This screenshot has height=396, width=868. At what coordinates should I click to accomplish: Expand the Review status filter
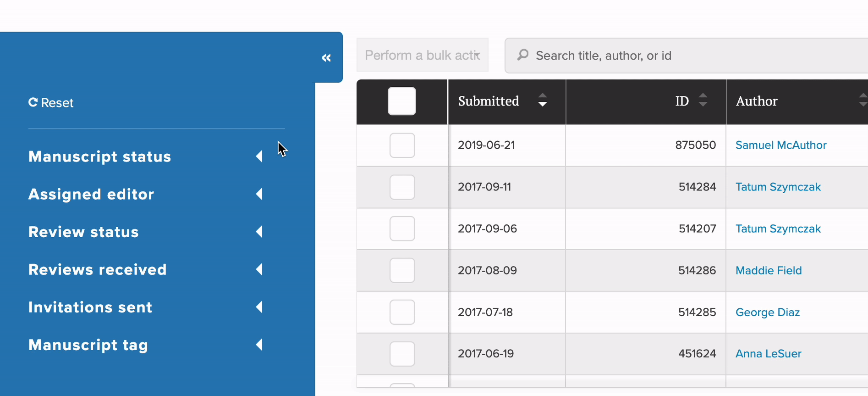pos(146,232)
